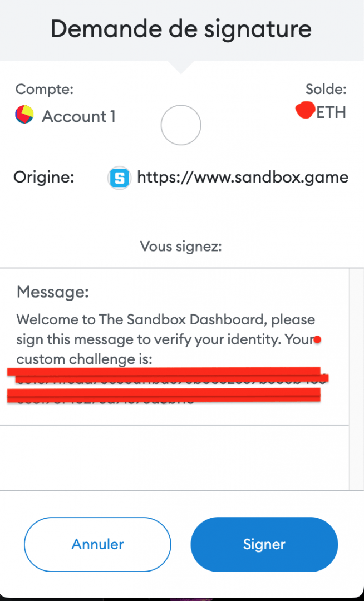Click the Message heading in the signing panel

point(52,292)
